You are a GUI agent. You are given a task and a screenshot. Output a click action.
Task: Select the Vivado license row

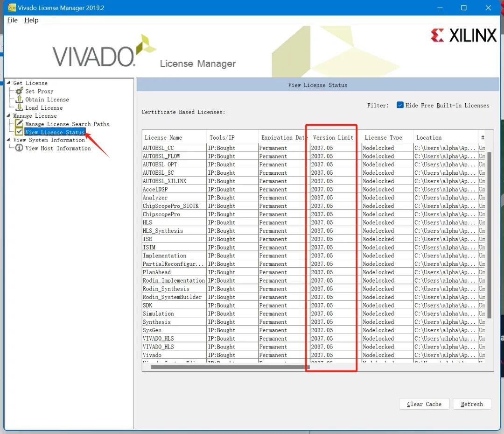(x=314, y=355)
